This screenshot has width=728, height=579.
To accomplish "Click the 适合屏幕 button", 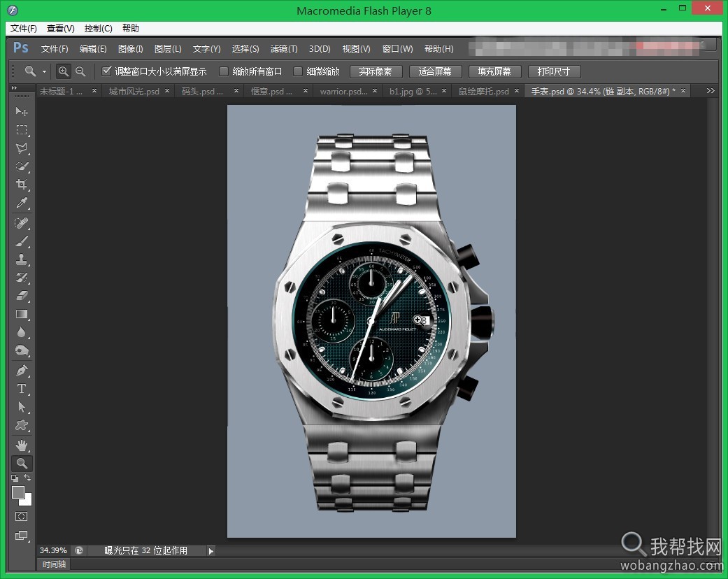I will click(x=435, y=71).
